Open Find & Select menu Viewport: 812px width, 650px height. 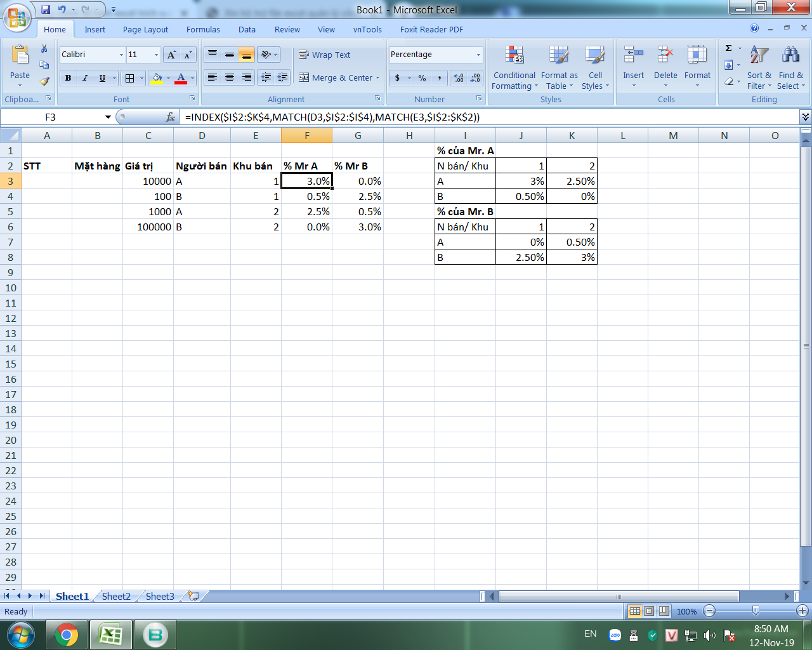(790, 67)
